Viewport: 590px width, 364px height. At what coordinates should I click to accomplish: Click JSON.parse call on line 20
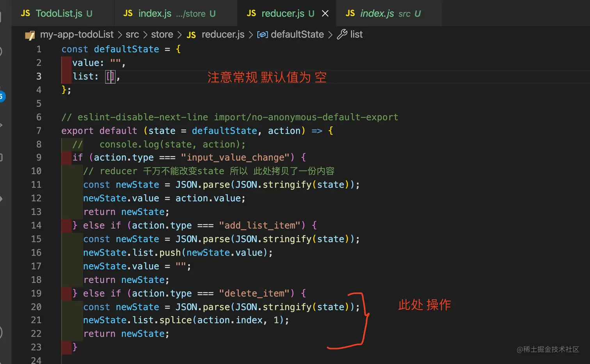pyautogui.click(x=202, y=307)
